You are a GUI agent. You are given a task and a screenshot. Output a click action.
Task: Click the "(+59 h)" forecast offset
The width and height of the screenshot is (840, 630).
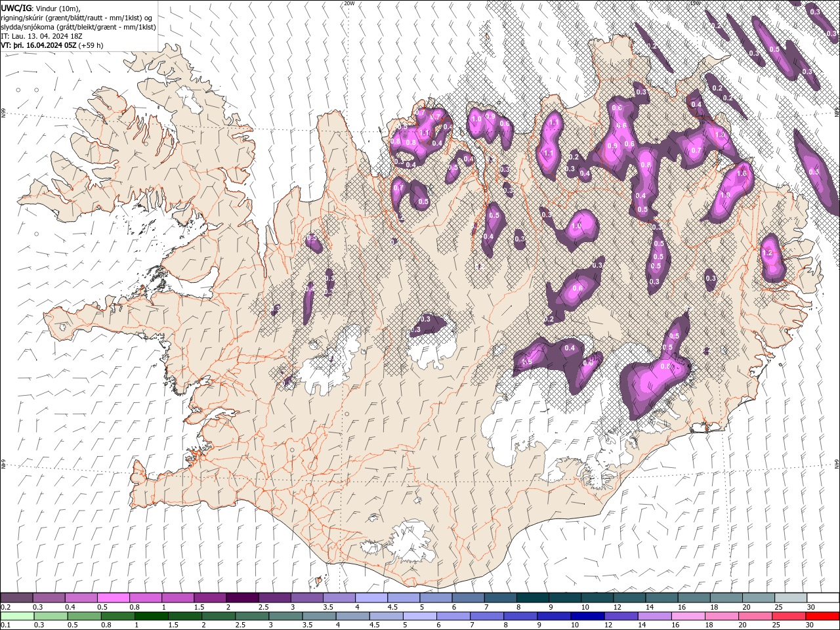91,45
